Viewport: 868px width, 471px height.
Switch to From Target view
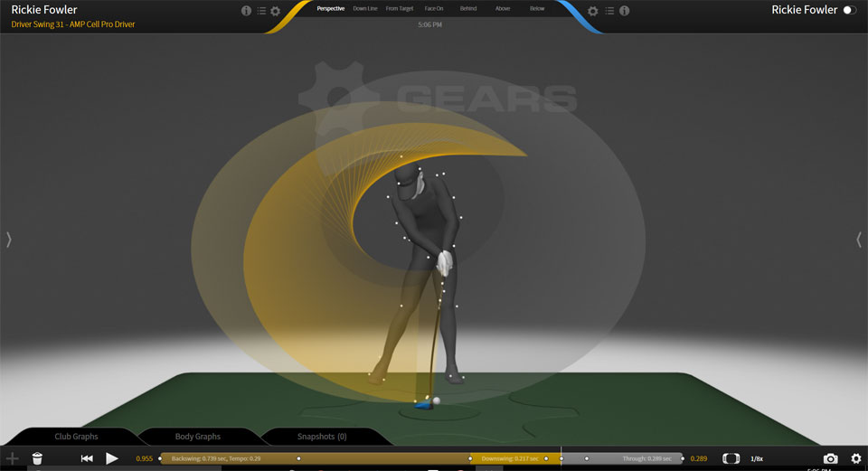tap(400, 8)
